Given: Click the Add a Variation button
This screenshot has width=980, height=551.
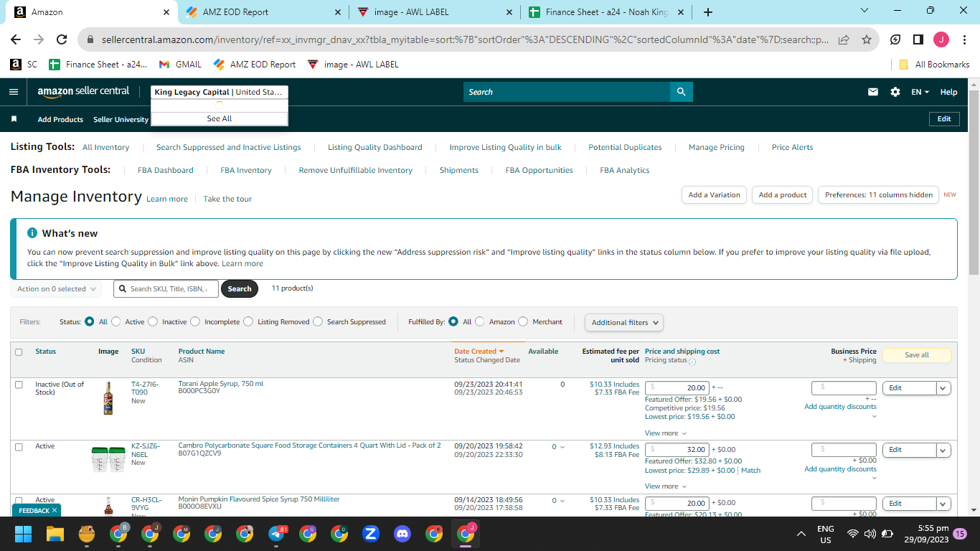Looking at the screenshot, I should click(x=714, y=195).
